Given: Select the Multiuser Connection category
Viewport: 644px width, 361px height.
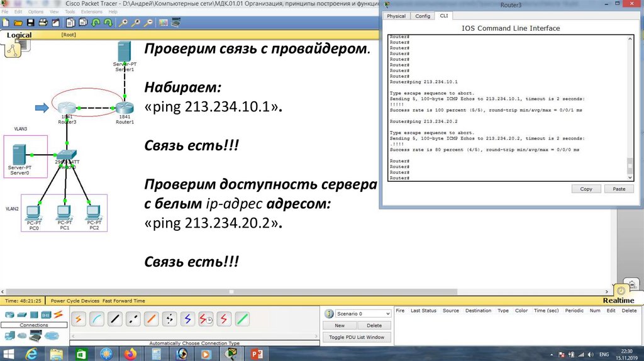Looking at the screenshot, I should coord(52,336).
